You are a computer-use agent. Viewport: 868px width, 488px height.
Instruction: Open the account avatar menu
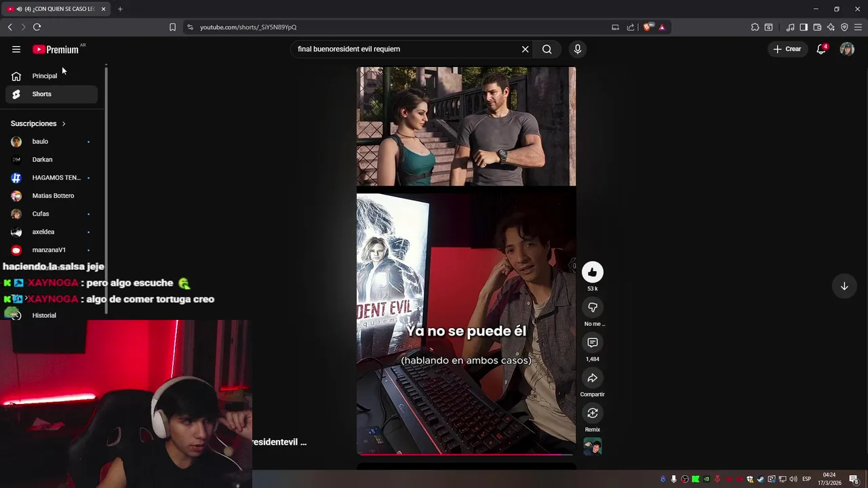[x=847, y=49]
